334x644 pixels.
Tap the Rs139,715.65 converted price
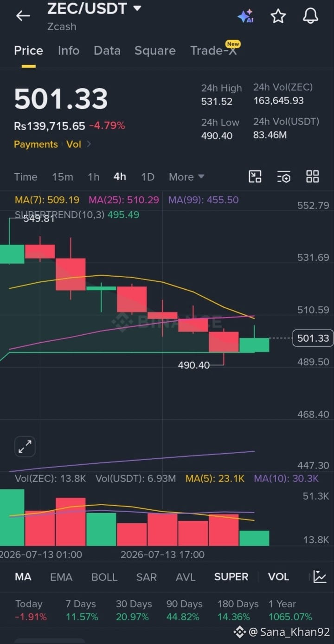50,126
